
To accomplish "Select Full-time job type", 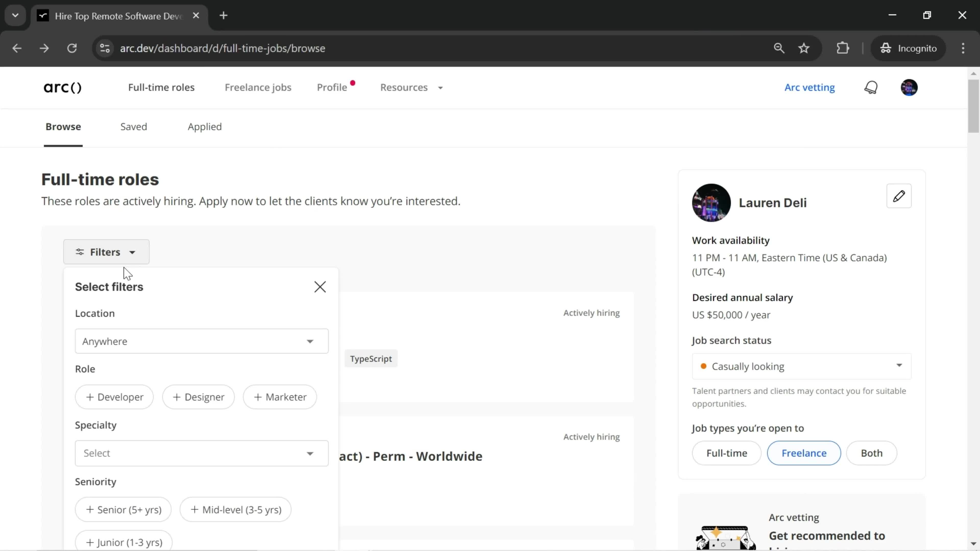I will pos(727,453).
